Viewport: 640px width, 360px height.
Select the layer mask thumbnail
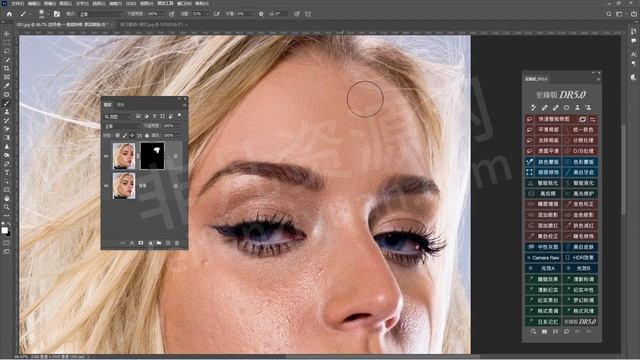click(x=152, y=156)
